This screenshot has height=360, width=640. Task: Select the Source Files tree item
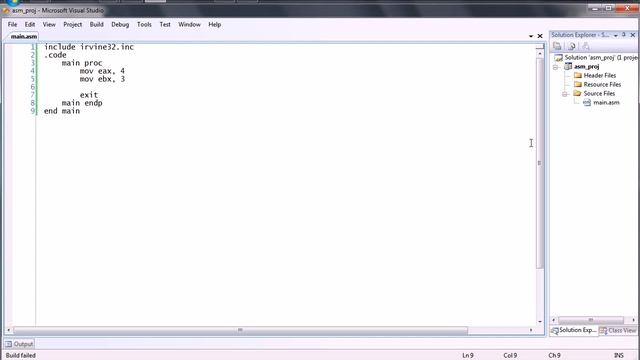[x=599, y=93]
